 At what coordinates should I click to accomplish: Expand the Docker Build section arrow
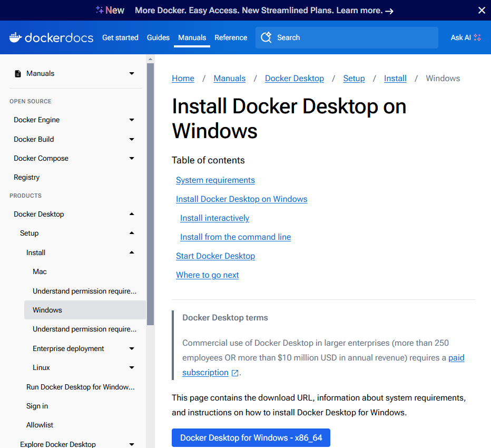click(132, 139)
